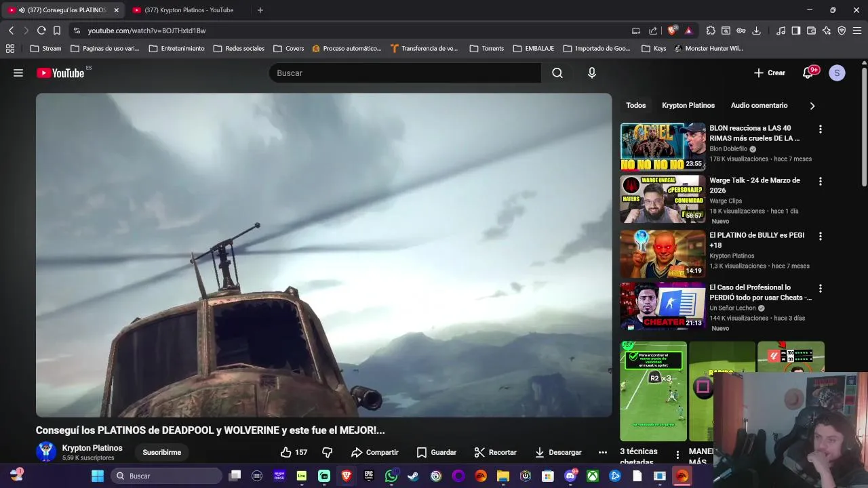Open the browser share icon in address bar

point(653,30)
